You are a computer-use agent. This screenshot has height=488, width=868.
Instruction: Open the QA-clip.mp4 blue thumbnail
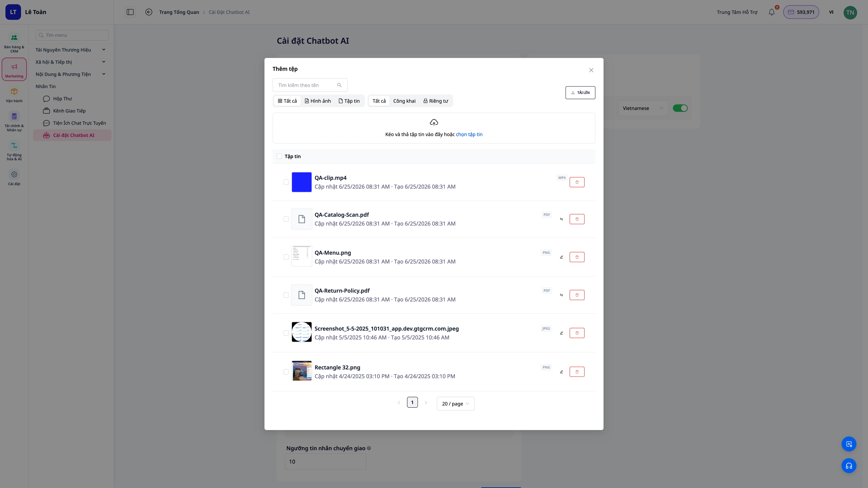coord(301,182)
